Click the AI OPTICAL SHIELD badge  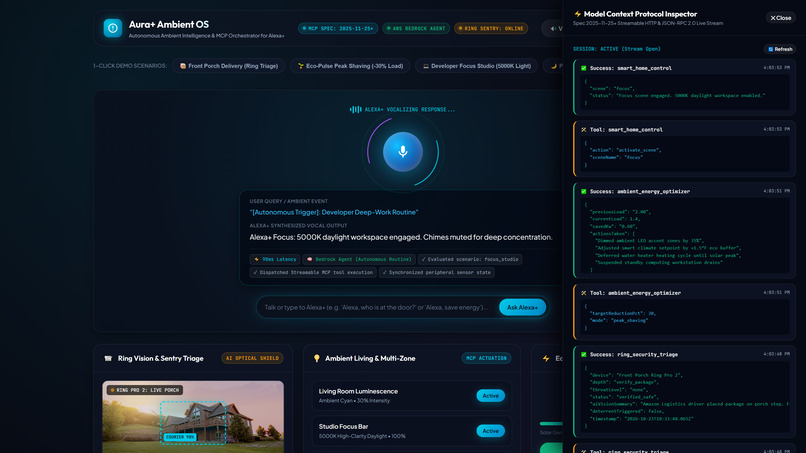click(x=252, y=358)
